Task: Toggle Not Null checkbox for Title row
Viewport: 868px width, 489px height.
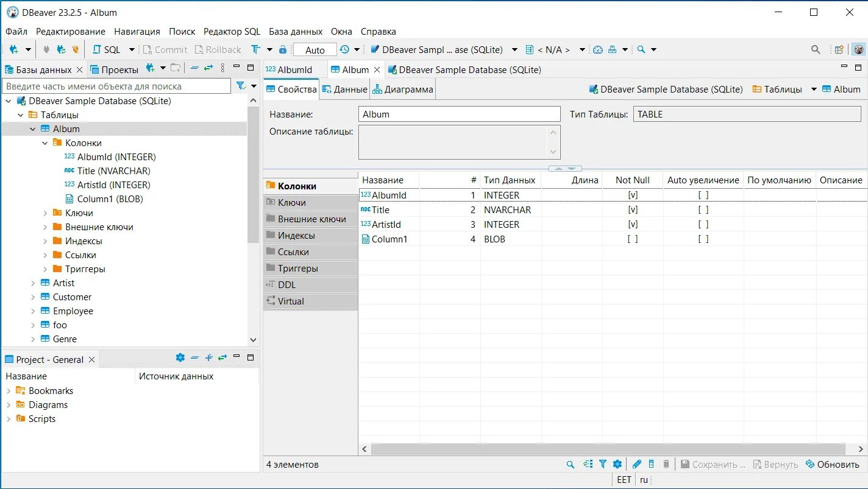Action: pyautogui.click(x=633, y=210)
